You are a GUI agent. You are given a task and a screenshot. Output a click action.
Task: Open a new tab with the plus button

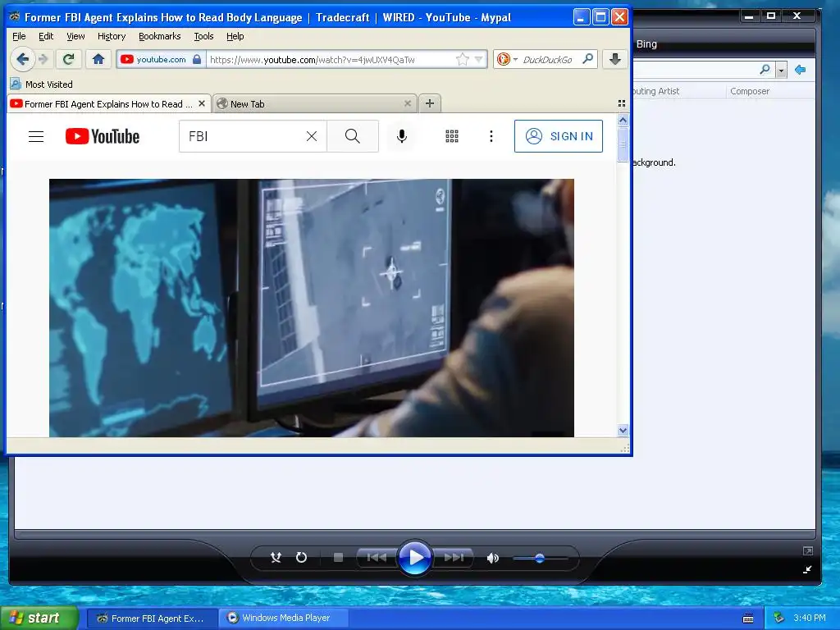pos(430,103)
